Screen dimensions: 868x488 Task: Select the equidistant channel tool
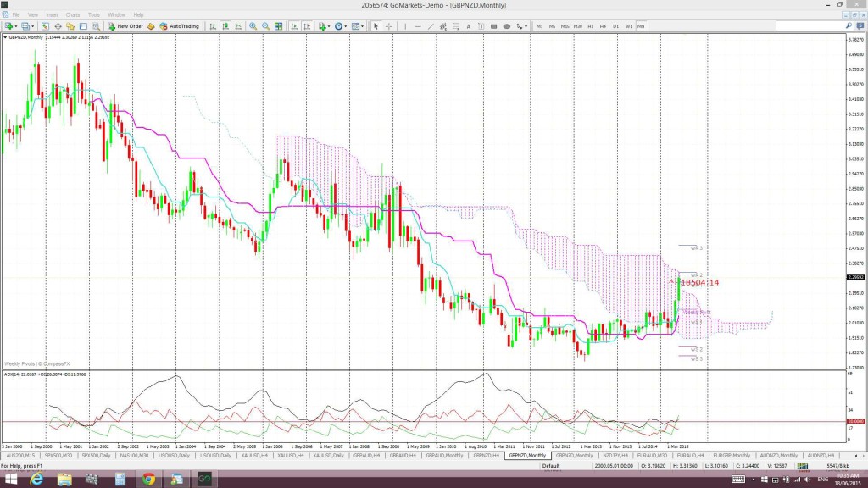(442, 26)
